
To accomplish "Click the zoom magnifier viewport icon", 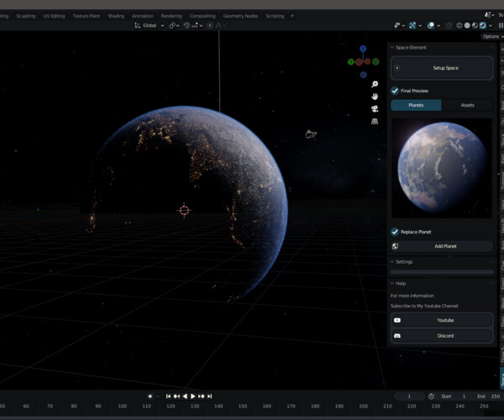I will pyautogui.click(x=375, y=85).
